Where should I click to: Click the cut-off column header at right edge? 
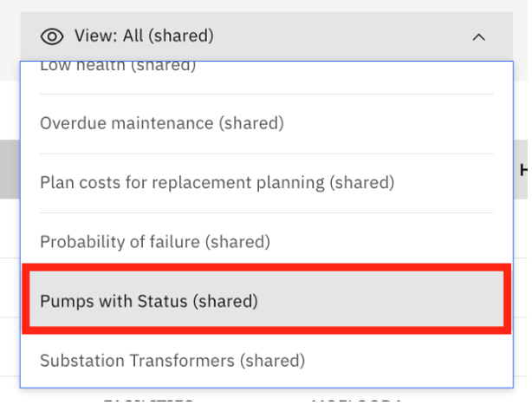523,169
